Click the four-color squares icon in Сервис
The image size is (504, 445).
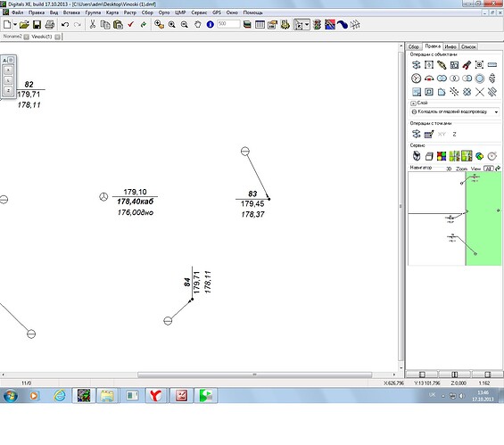pyautogui.click(x=442, y=156)
